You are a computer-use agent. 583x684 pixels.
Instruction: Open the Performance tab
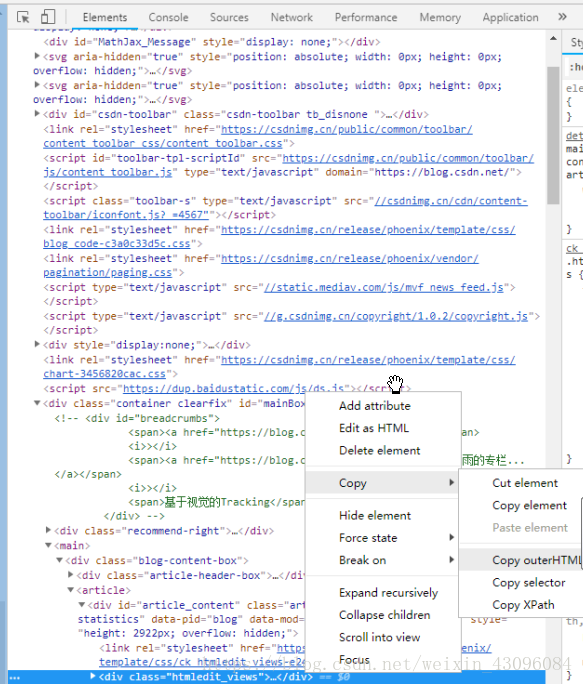(366, 17)
